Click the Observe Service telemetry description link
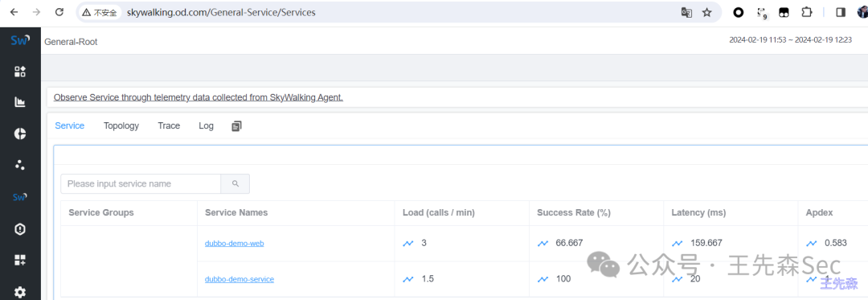The image size is (868, 300). pos(199,97)
